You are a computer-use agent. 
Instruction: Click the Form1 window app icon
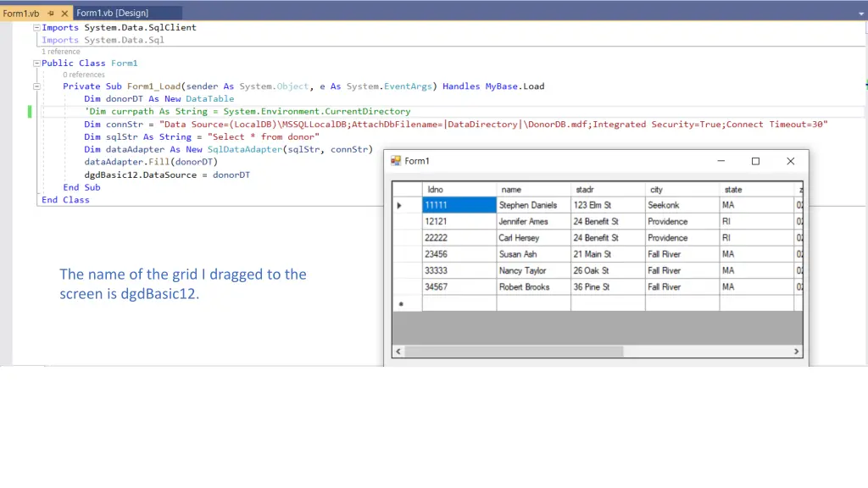click(x=395, y=161)
